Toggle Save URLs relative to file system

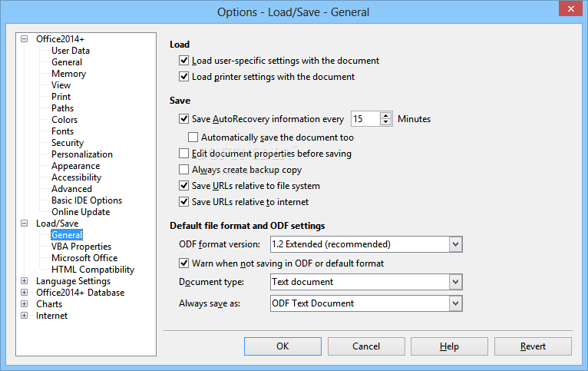pyautogui.click(x=183, y=186)
